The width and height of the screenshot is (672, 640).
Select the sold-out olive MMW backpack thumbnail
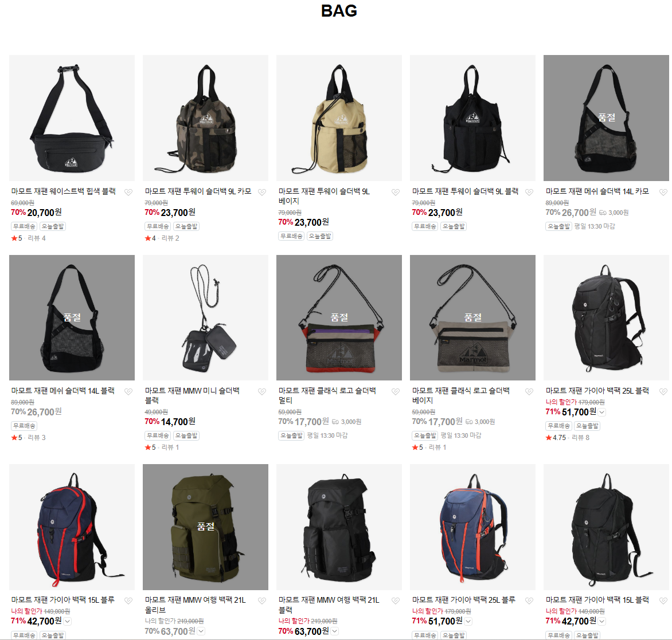point(205,527)
